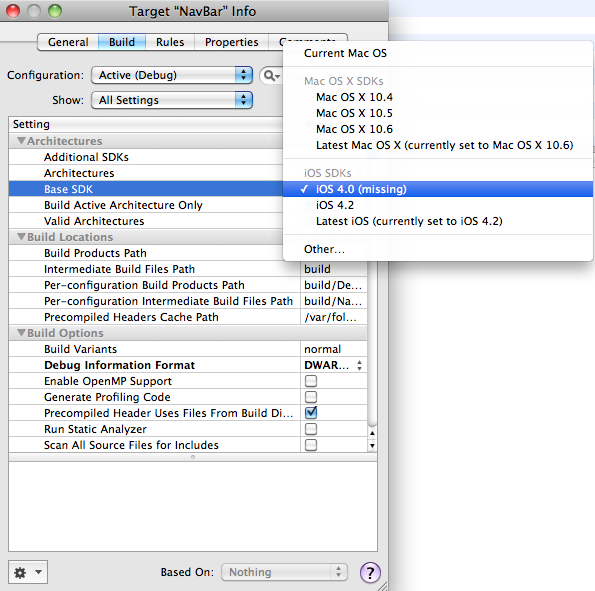The width and height of the screenshot is (595, 591).
Task: Click the build/Na... intermediate path value
Action: (333, 301)
